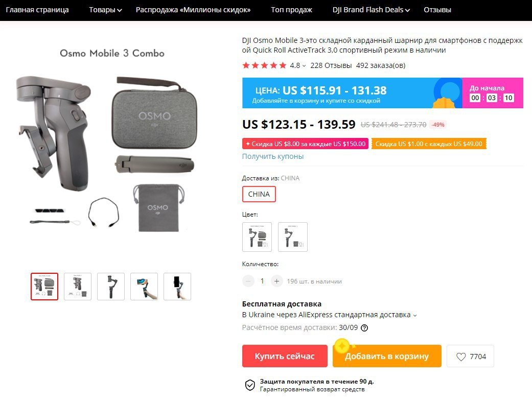This screenshot has width=532, height=402.
Task: Open the Отзывы store menu item
Action: pyautogui.click(x=437, y=10)
